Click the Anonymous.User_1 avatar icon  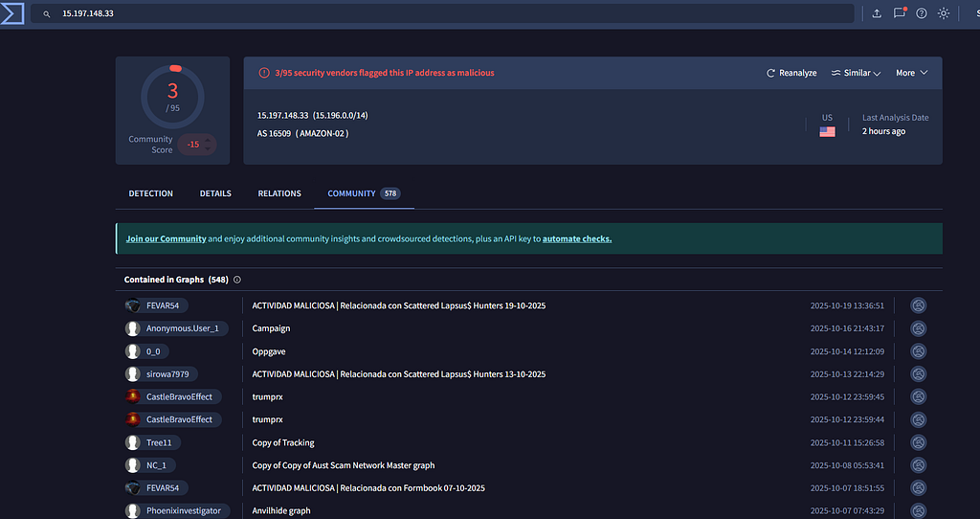click(x=132, y=328)
